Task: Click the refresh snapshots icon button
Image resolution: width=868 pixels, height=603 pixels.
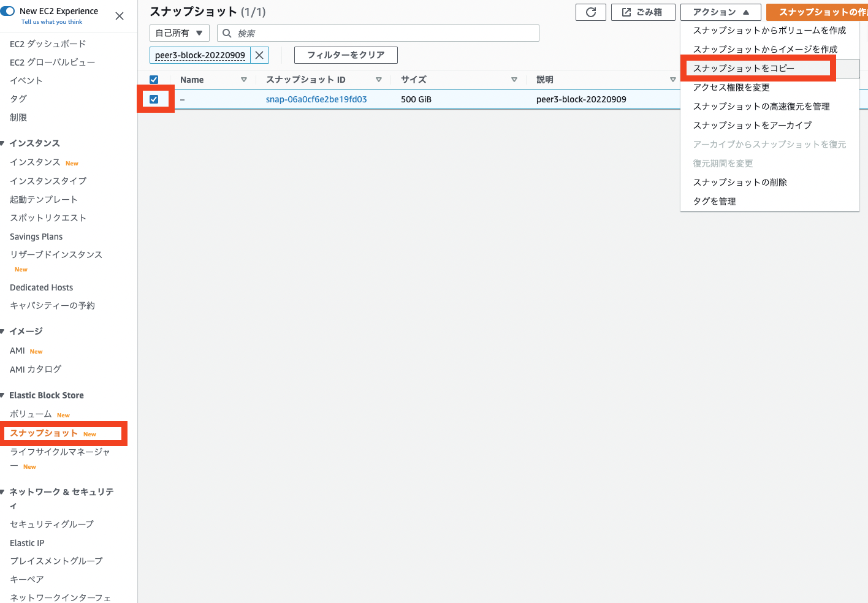Action: pos(591,12)
